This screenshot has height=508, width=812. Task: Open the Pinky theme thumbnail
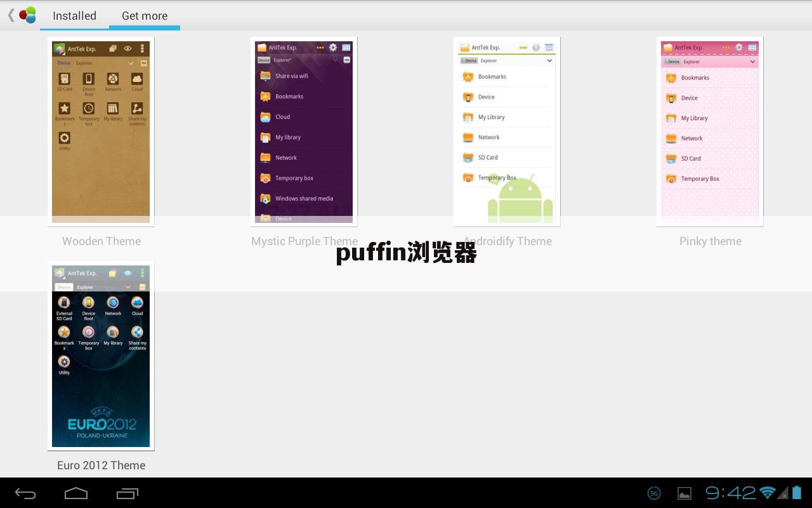point(710,131)
